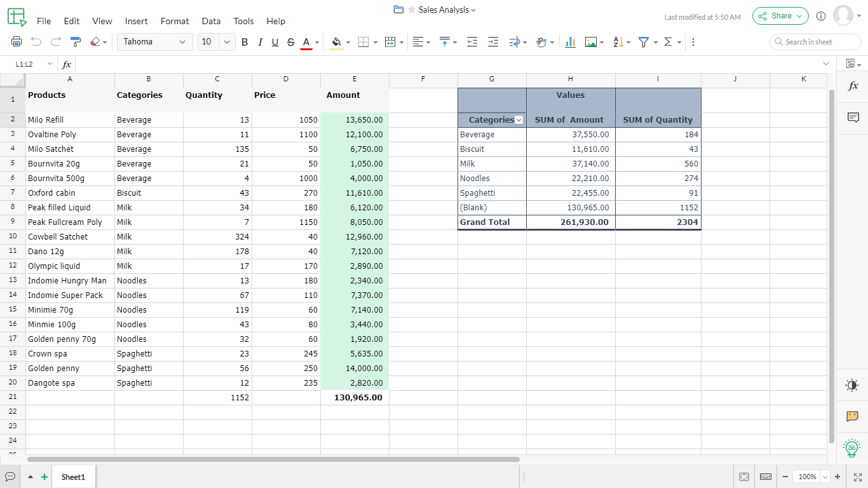Open the yellow feedback chat icon
Screen dimensions: 868x488
click(852, 416)
